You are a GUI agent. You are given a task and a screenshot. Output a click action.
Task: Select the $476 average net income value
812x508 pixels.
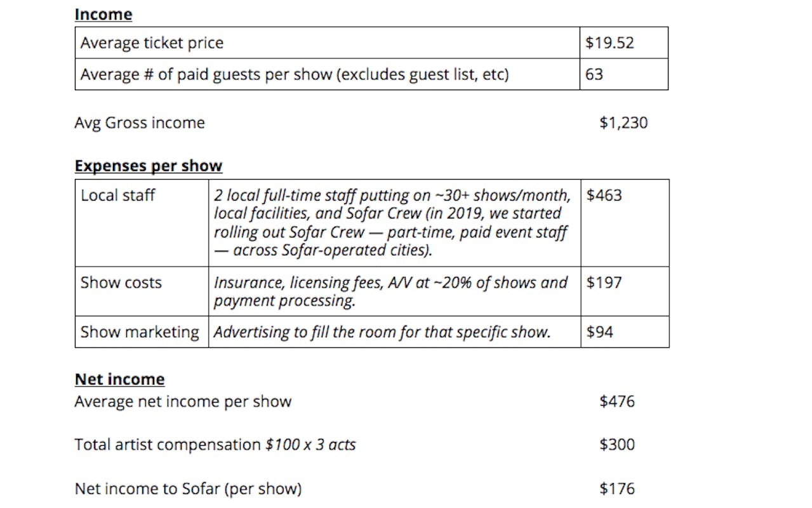click(x=617, y=401)
